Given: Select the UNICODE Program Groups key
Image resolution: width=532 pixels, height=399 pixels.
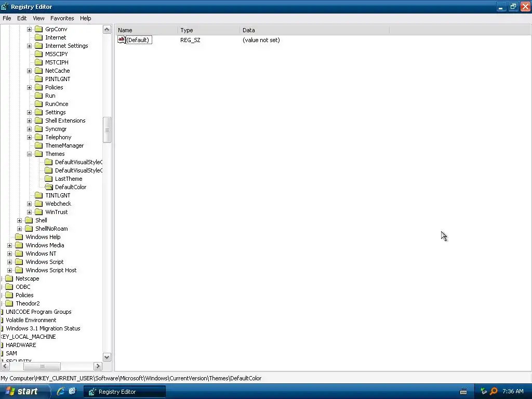Looking at the screenshot, I should pyautogui.click(x=38, y=312).
